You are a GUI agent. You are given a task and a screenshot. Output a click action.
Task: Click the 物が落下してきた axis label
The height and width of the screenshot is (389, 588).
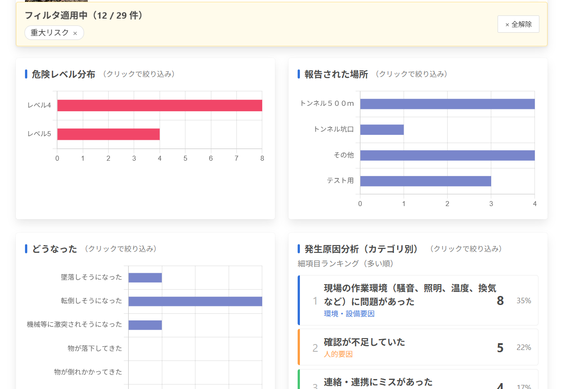[95, 348]
